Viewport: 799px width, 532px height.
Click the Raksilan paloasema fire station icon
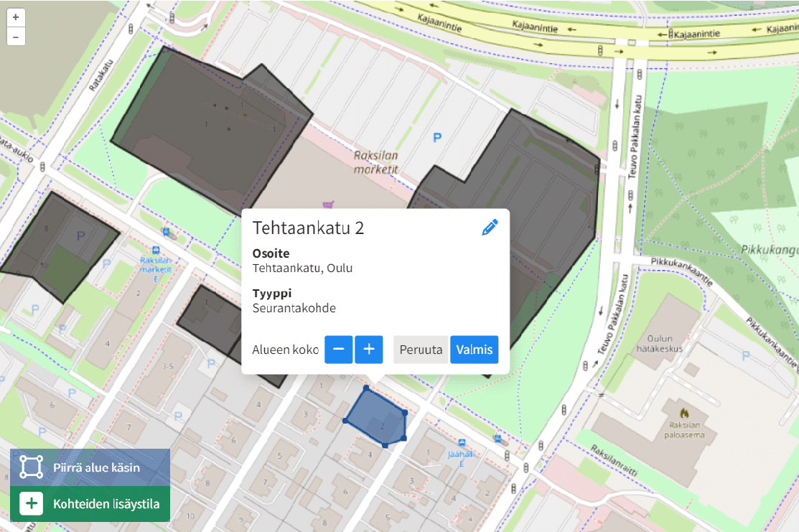tap(684, 414)
